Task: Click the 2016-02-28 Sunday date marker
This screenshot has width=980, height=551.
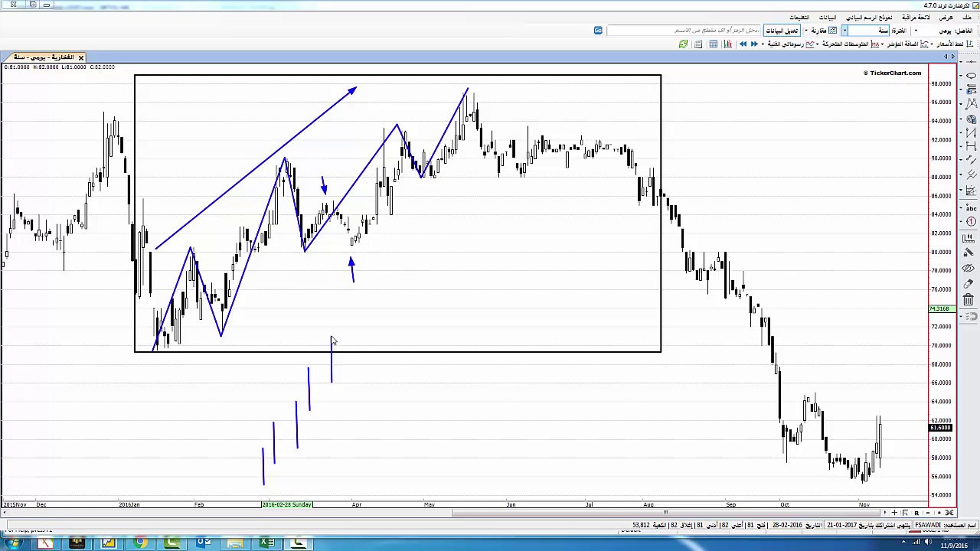Action: [x=286, y=504]
